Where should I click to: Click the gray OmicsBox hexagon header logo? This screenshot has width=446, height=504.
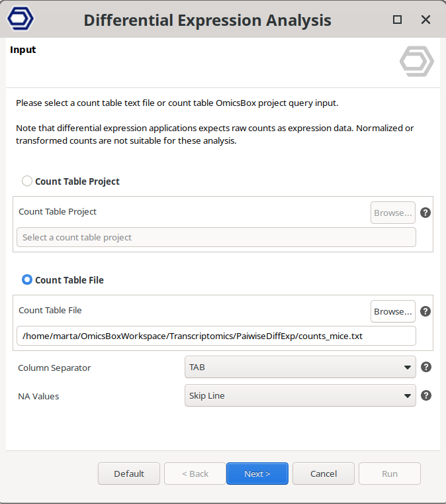tap(416, 62)
